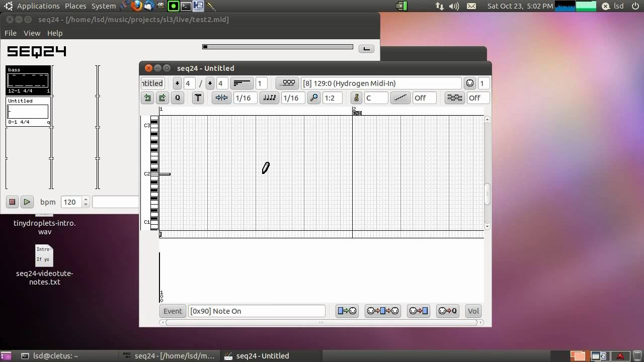Click the C2 note in piano roll
644x362 pixels.
tap(165, 174)
